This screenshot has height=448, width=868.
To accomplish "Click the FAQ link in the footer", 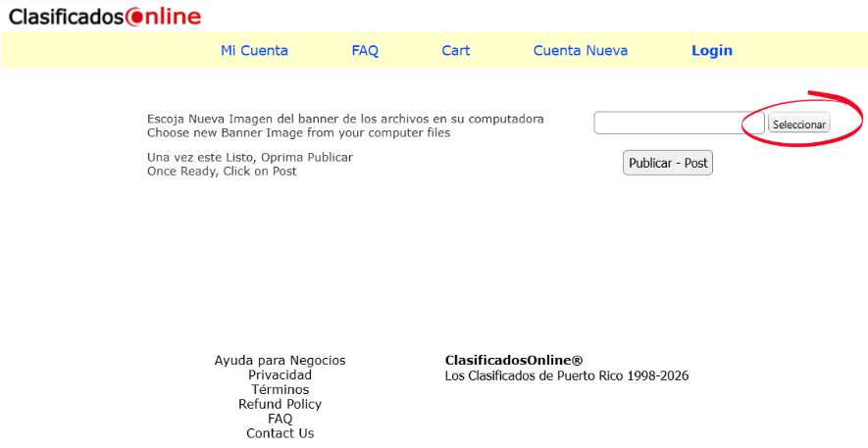I will click(x=280, y=419).
